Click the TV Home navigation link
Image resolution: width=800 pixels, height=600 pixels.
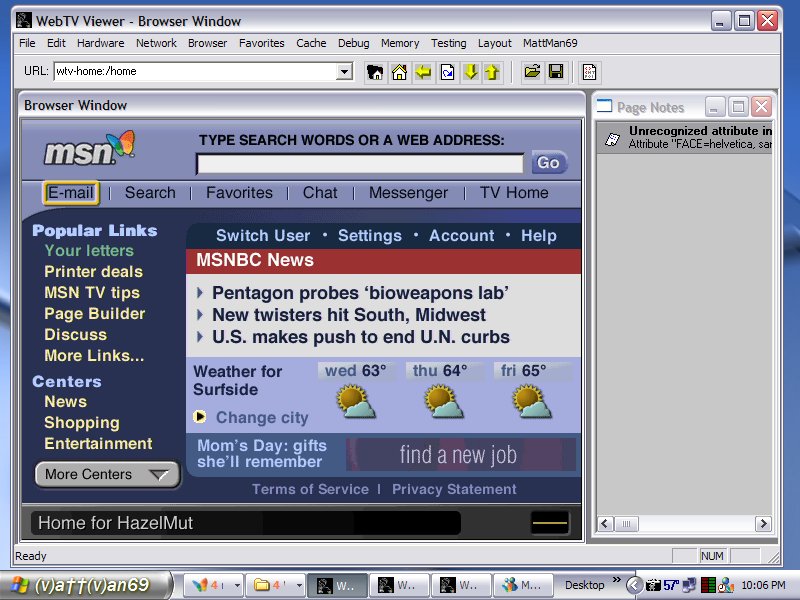[514, 193]
